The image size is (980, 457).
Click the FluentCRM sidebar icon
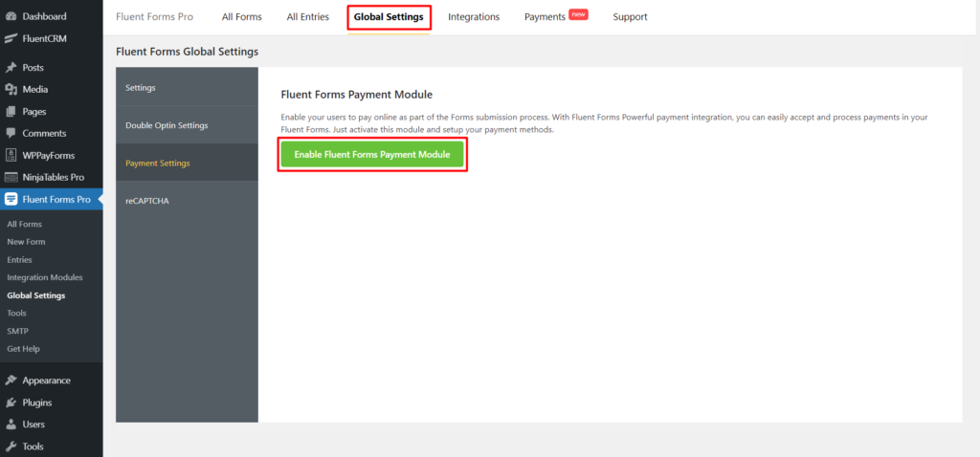(11, 38)
